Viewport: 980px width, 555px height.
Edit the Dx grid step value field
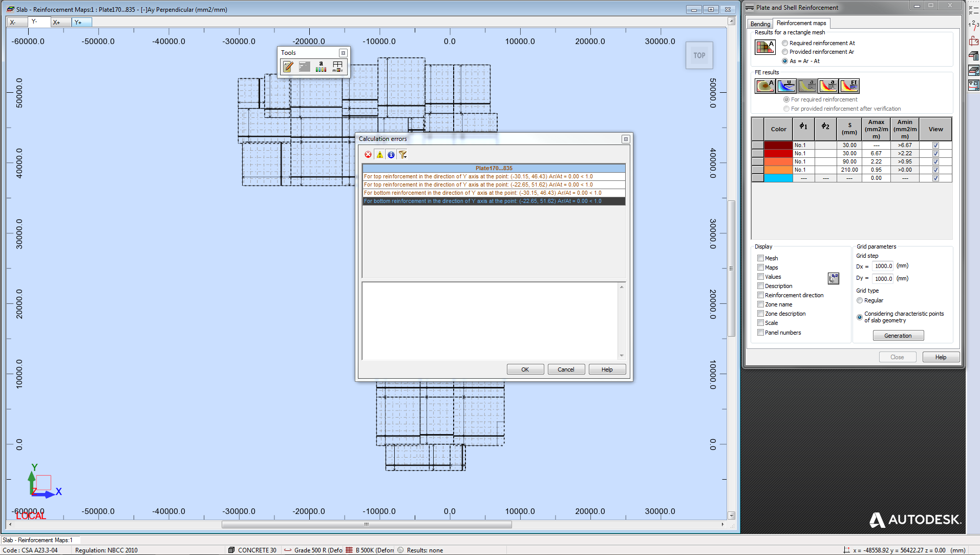tap(883, 266)
